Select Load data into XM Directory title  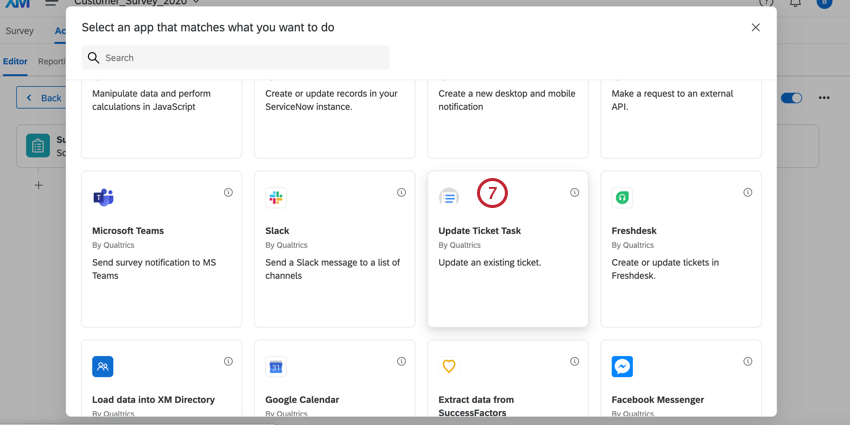point(153,400)
